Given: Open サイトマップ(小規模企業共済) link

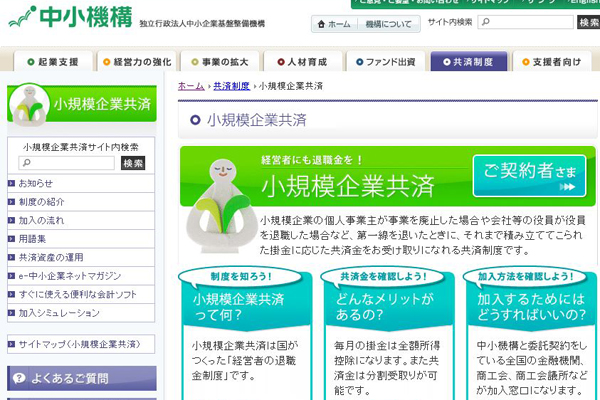Looking at the screenshot, I should [81, 344].
